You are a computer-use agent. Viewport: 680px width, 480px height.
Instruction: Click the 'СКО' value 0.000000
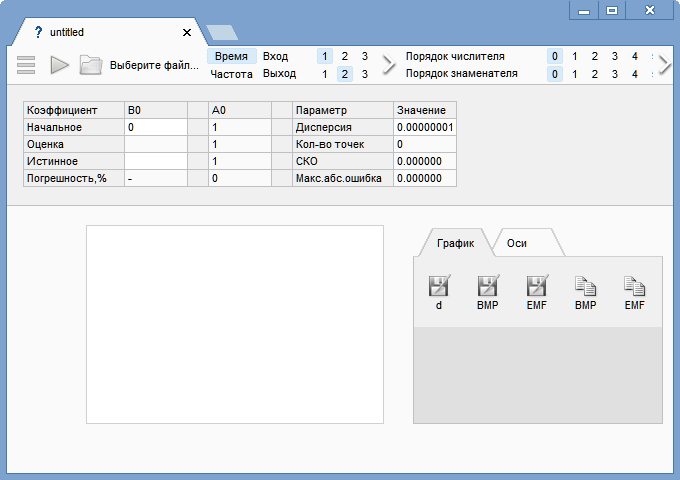point(425,161)
